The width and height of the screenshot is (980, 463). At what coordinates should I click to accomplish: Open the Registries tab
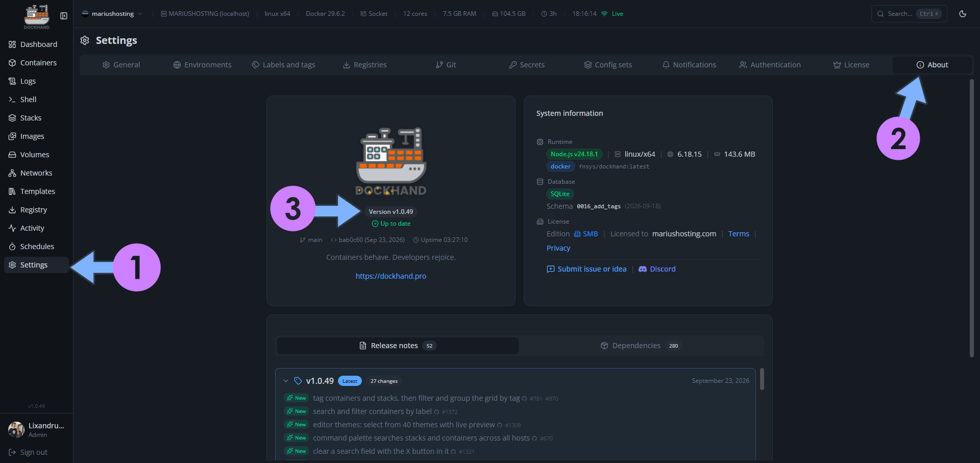pyautogui.click(x=364, y=65)
